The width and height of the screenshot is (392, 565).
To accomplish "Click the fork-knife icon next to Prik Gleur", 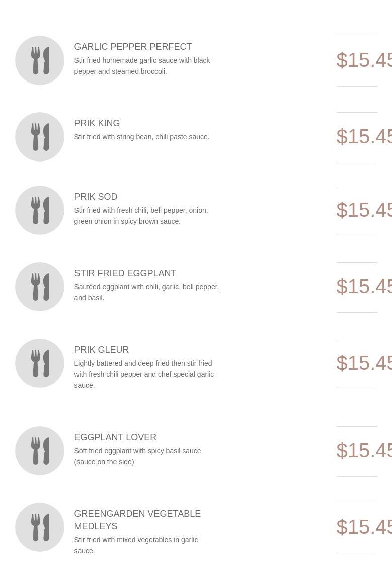I will [x=40, y=363].
